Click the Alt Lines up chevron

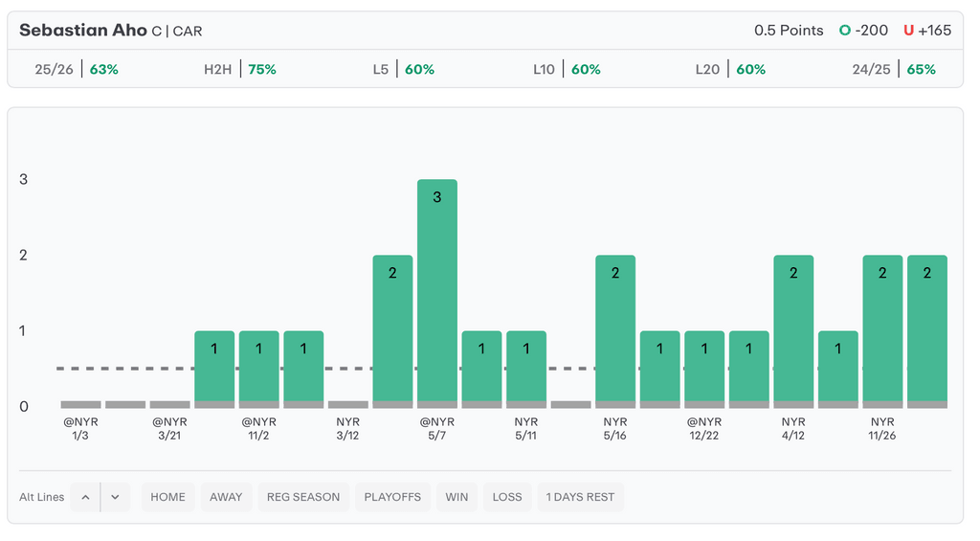click(85, 497)
